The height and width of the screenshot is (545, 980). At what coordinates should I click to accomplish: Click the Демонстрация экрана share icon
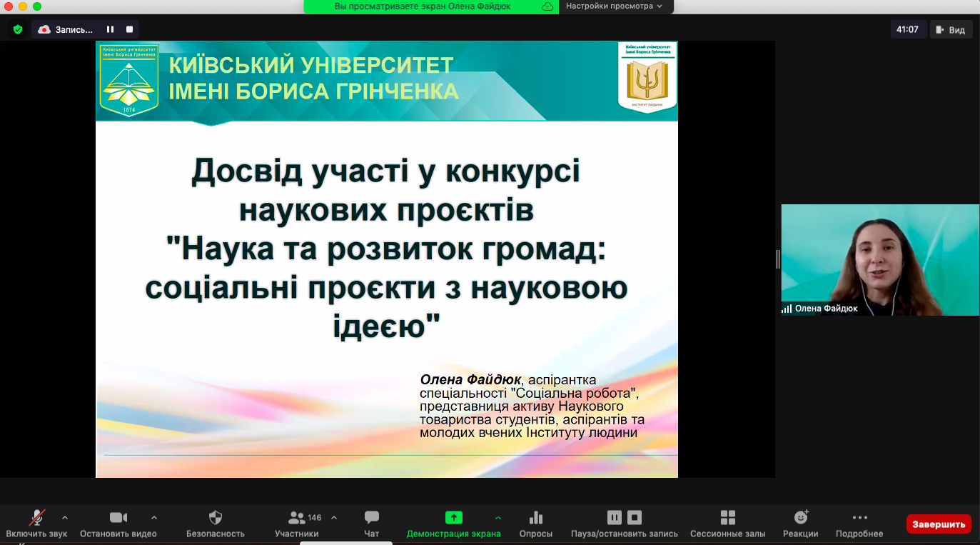coord(453,518)
